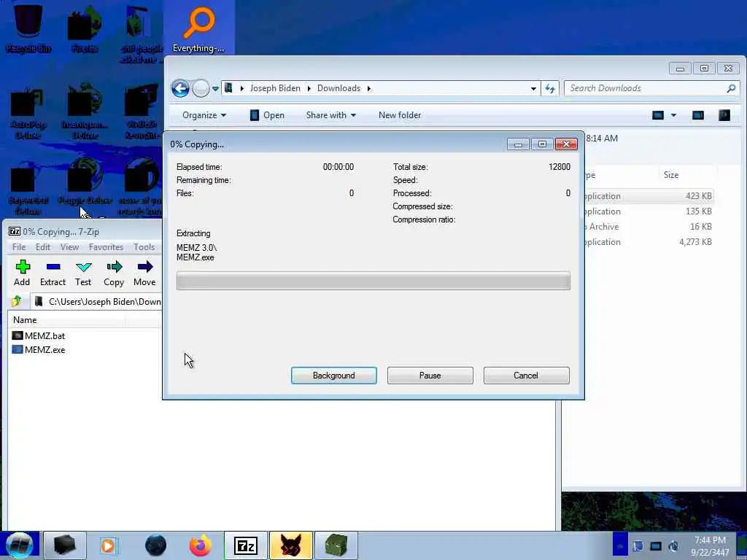Viewport: 747px width, 560px height.
Task: Click the Test icon in 7-Zip
Action: (83, 273)
